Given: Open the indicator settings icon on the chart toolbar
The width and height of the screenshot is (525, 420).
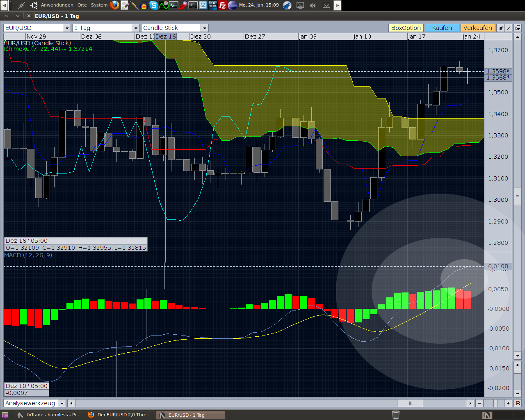Looking at the screenshot, I should (x=500, y=28).
